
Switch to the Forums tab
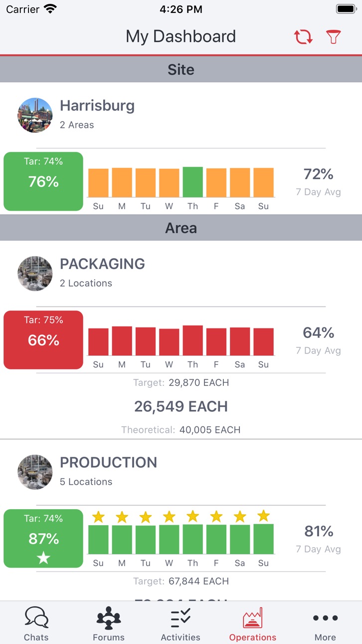pos(109,623)
